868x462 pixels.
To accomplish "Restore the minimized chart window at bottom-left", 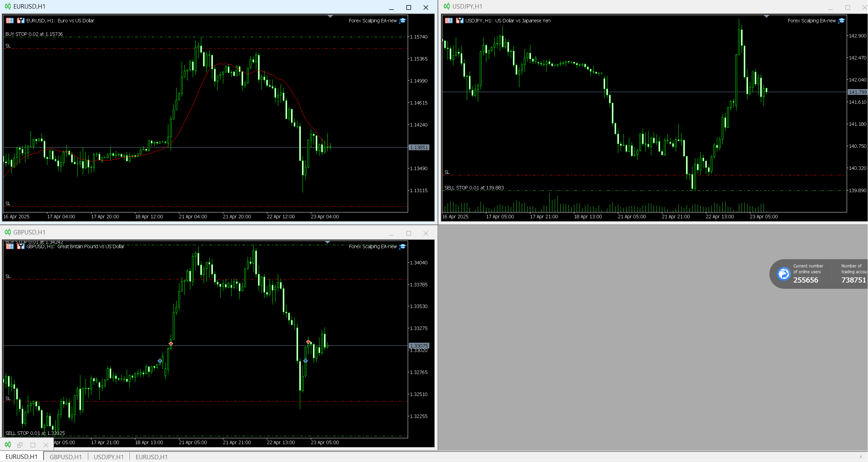I will tap(20, 445).
